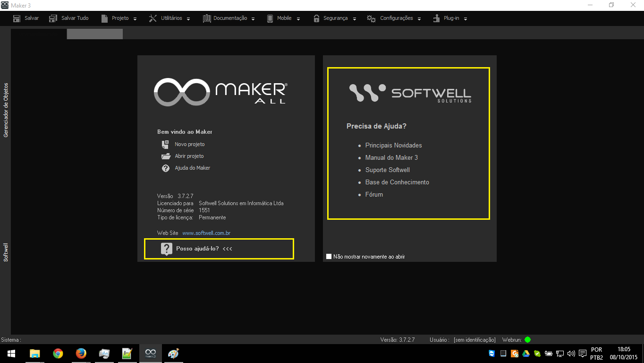Viewport: 644px width, 363px height.
Task: Click the TeamViewer tray icon
Action: tap(492, 354)
